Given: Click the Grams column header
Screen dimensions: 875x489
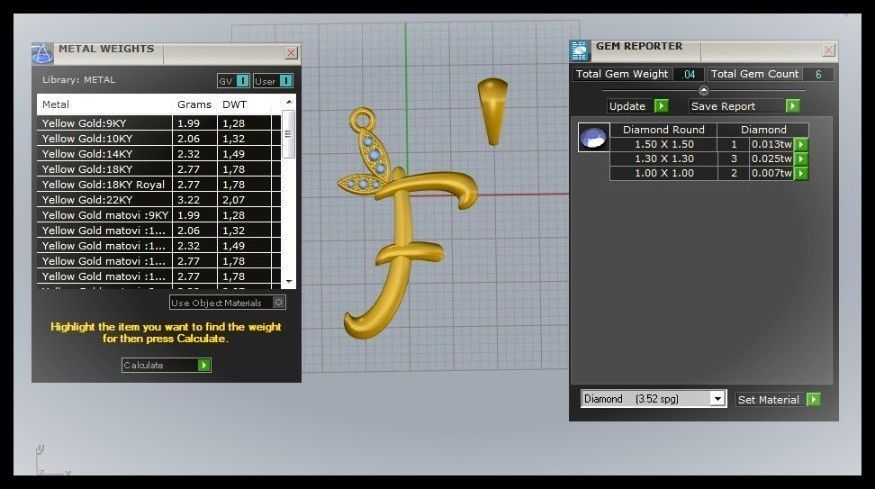Looking at the screenshot, I should click(194, 104).
